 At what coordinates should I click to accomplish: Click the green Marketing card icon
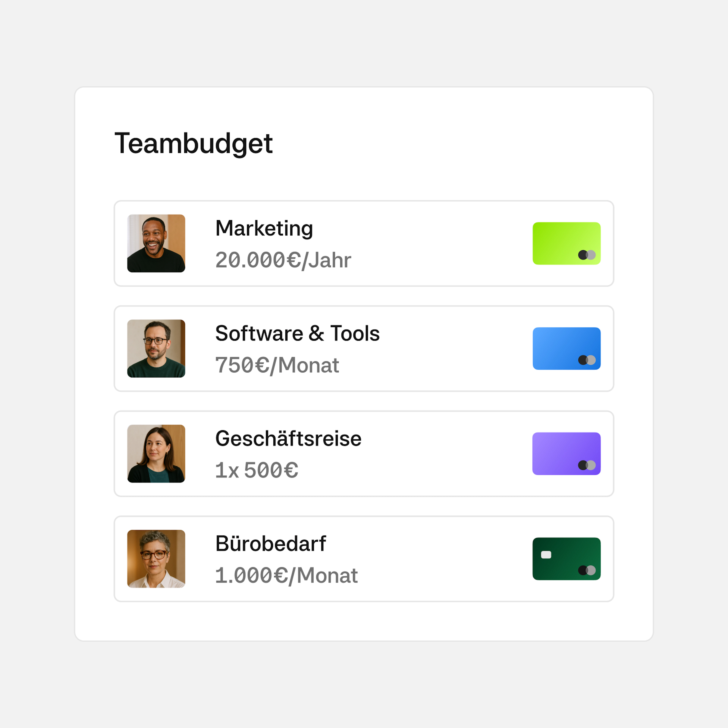(x=566, y=243)
